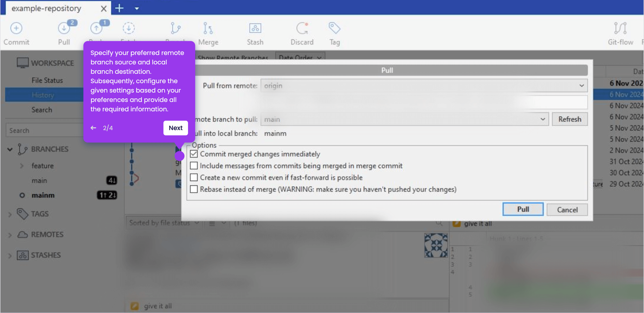This screenshot has height=313, width=644.
Task: Click the Pull button in dialog
Action: click(523, 209)
